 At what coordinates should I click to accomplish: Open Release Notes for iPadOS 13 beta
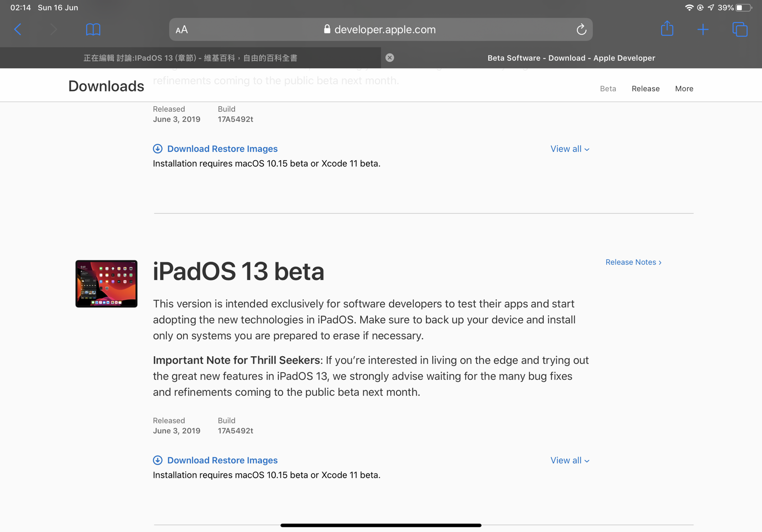click(x=633, y=262)
